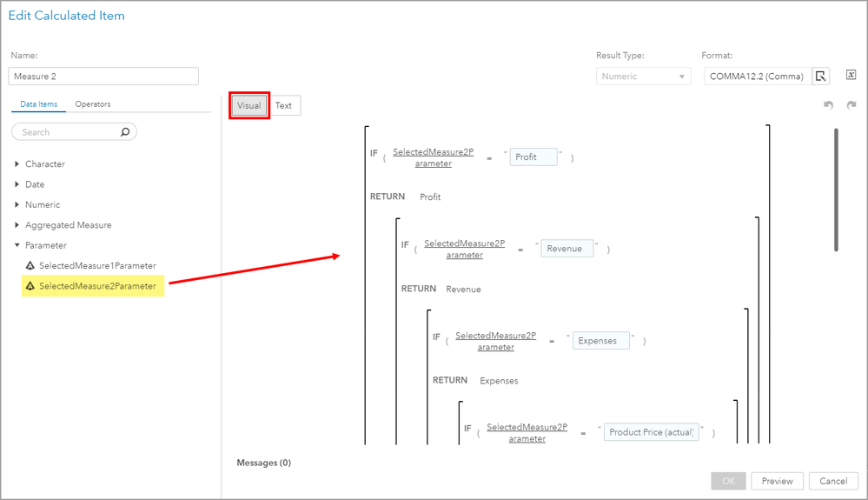This screenshot has width=868, height=500.
Task: Click the search magnifier icon
Action: [x=125, y=132]
